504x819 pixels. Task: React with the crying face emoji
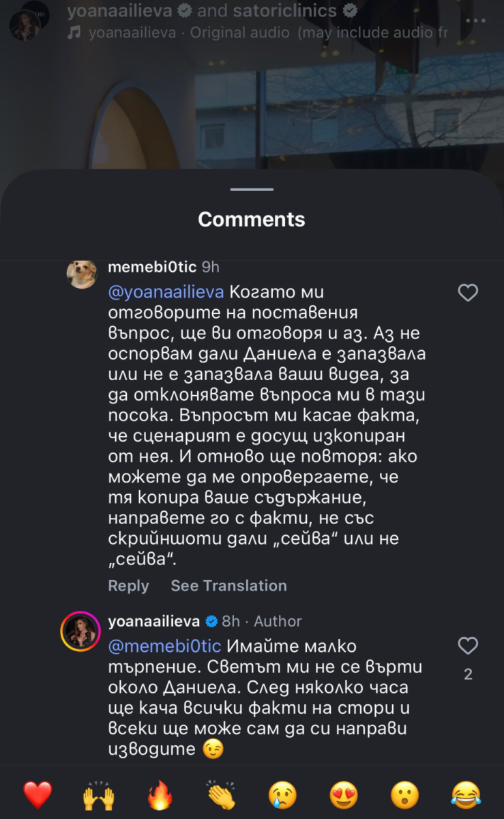[x=281, y=794]
